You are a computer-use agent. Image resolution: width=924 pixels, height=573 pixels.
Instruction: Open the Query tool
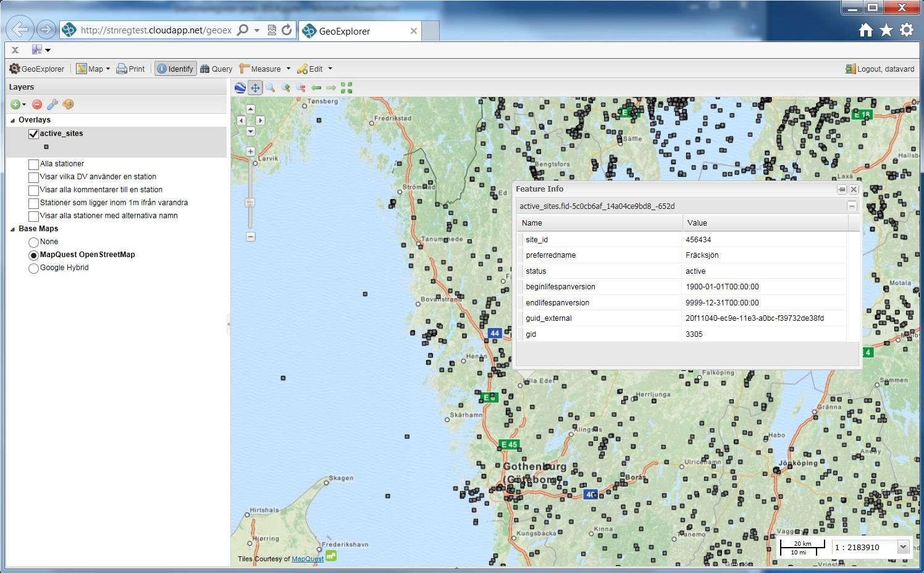tap(216, 69)
